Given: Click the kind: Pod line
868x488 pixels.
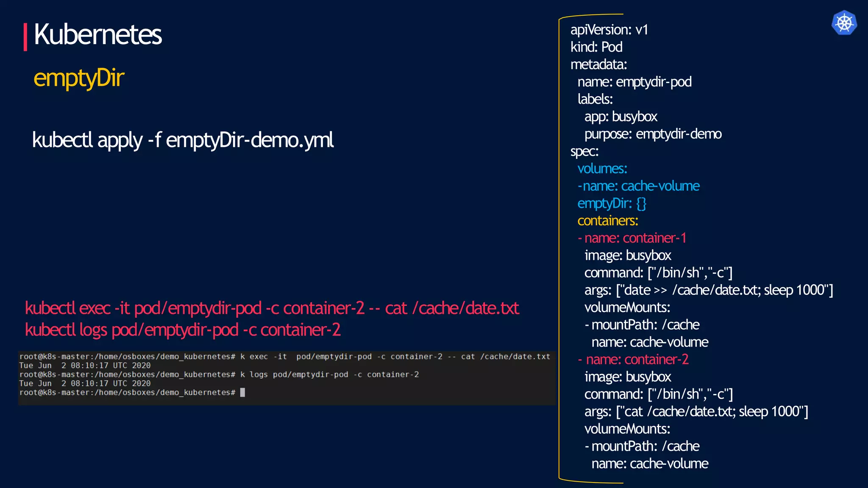Looking at the screenshot, I should tap(596, 47).
